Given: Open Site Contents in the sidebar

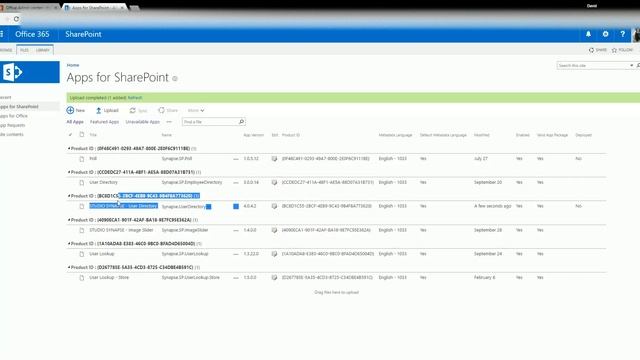Looking at the screenshot, I should click(x=11, y=134).
